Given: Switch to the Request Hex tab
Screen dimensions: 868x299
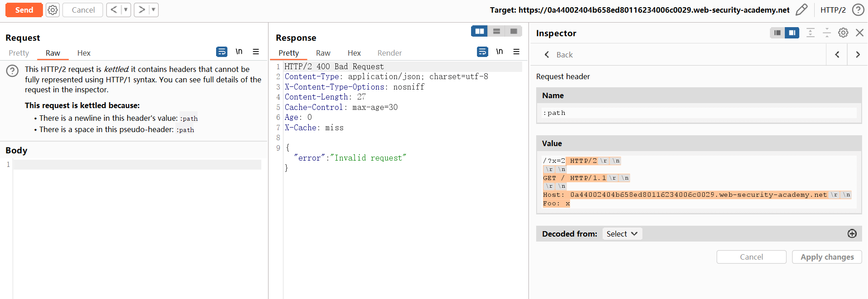Looking at the screenshot, I should click(x=84, y=53).
